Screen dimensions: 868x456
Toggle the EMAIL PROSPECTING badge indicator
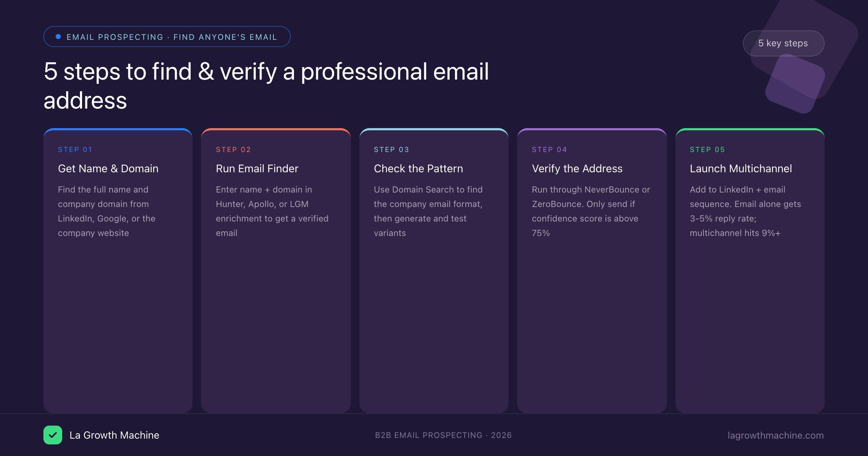pos(58,36)
